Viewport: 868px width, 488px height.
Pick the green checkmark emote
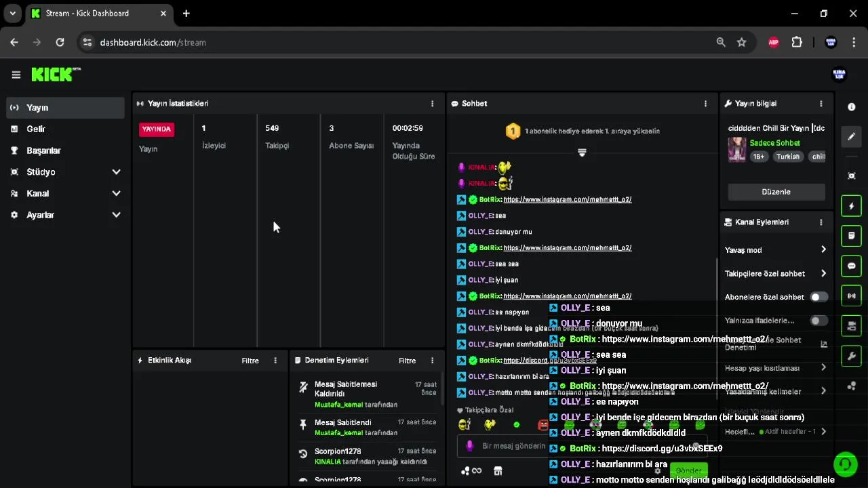tap(517, 425)
